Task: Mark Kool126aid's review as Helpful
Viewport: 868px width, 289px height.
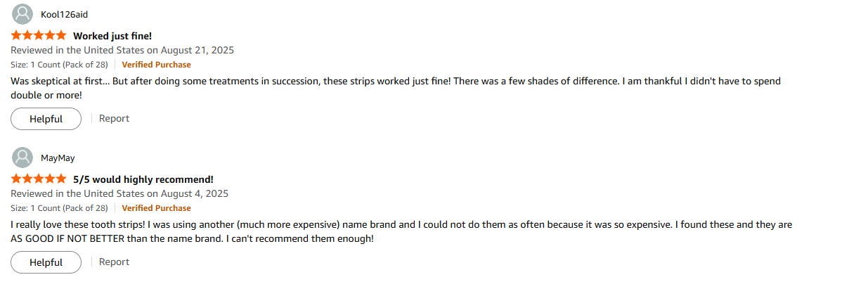Action: pos(46,119)
